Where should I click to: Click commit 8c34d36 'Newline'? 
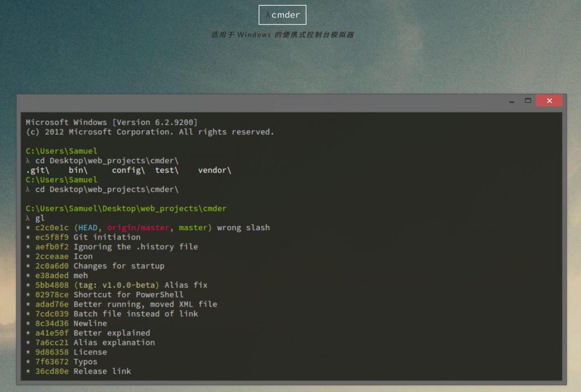pos(66,323)
